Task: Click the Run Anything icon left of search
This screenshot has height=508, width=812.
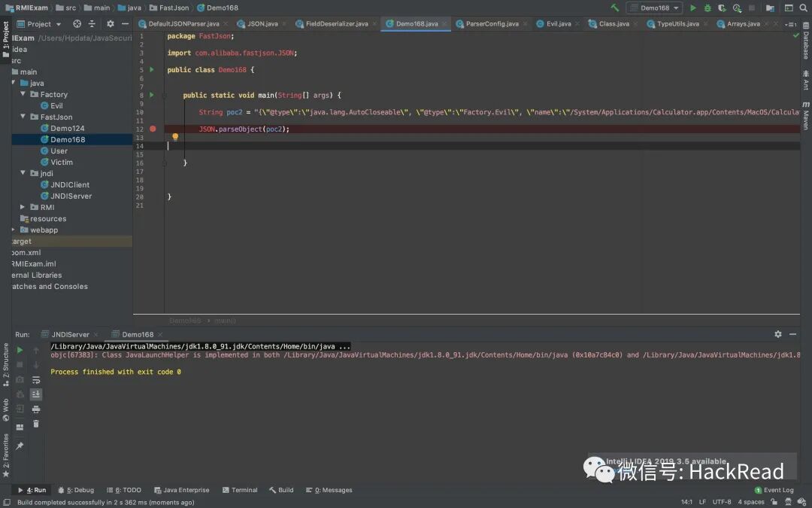Action: pos(789,8)
